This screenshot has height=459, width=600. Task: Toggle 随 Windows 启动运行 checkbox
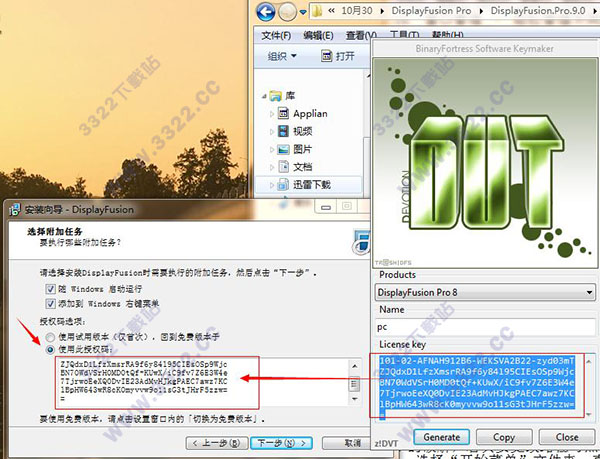[x=51, y=289]
